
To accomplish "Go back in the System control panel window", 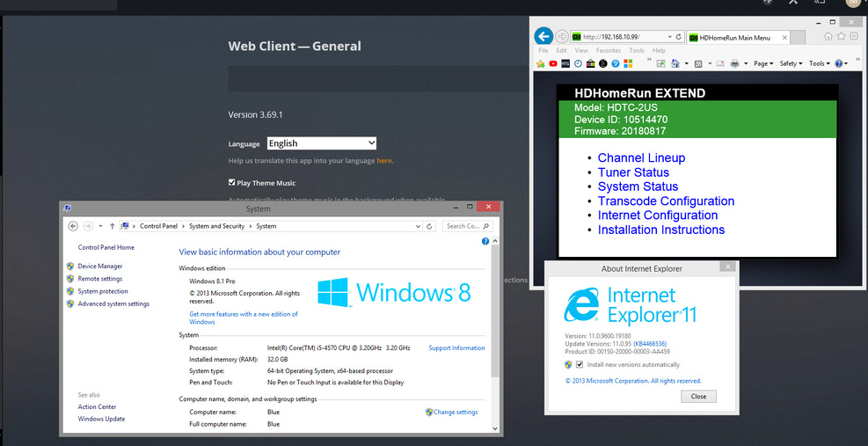I will tap(73, 226).
